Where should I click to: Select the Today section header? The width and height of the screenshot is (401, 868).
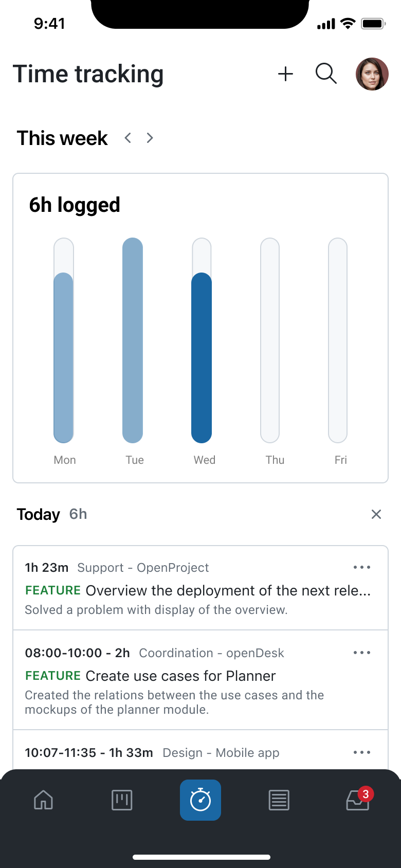pos(39,514)
